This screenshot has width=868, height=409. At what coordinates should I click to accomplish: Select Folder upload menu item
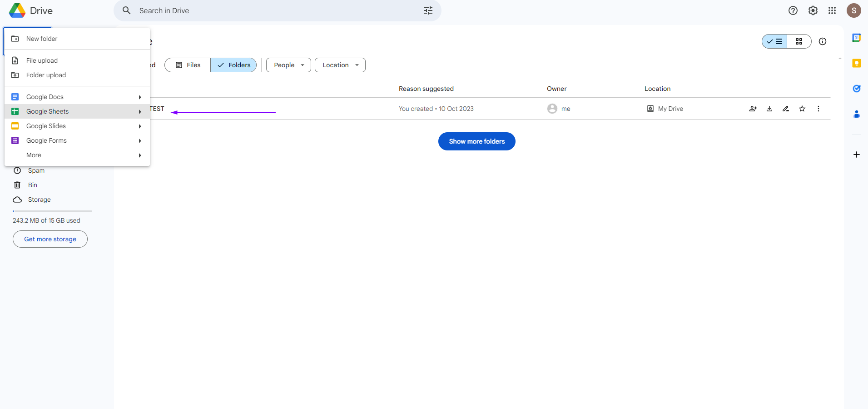77,75
